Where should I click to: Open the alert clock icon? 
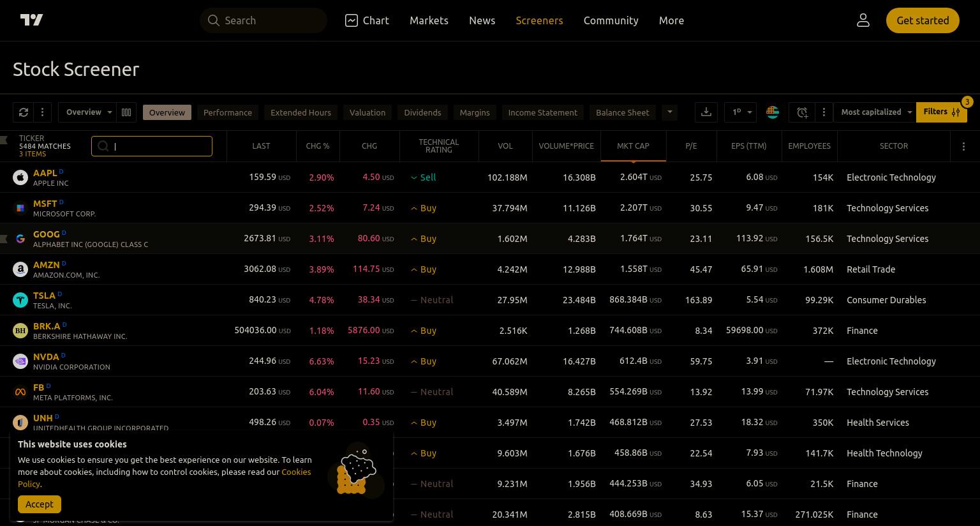pyautogui.click(x=802, y=112)
